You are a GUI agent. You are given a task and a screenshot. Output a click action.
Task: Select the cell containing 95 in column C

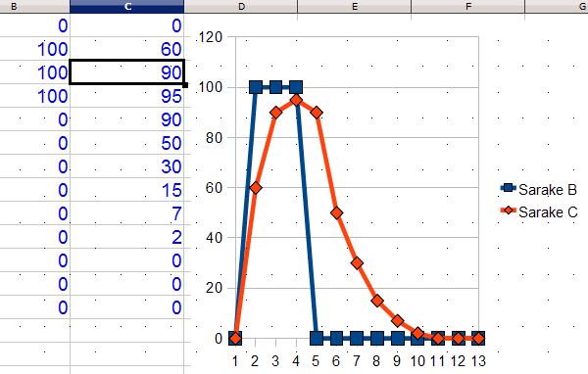click(x=127, y=96)
